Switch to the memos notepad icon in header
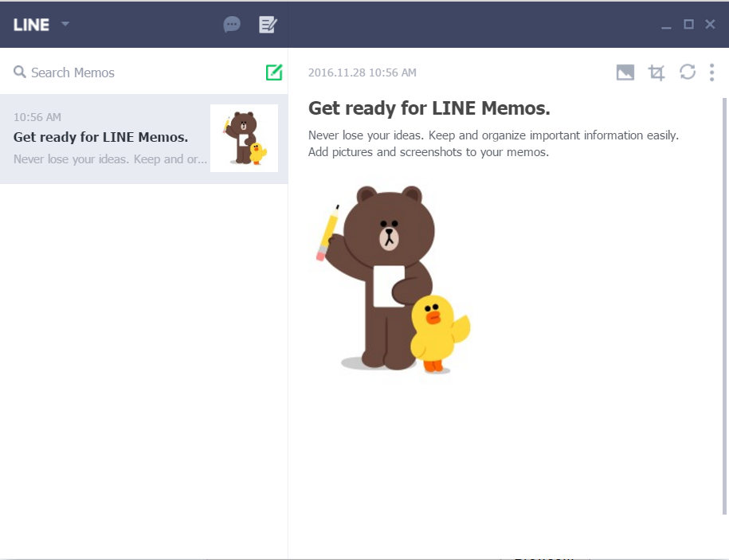729x560 pixels. tap(268, 25)
